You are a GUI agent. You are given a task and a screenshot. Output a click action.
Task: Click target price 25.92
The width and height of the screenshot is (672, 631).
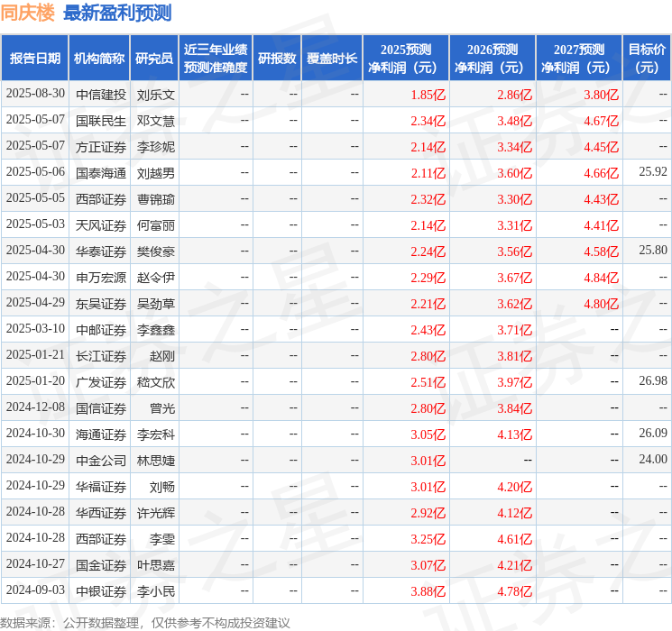(653, 172)
